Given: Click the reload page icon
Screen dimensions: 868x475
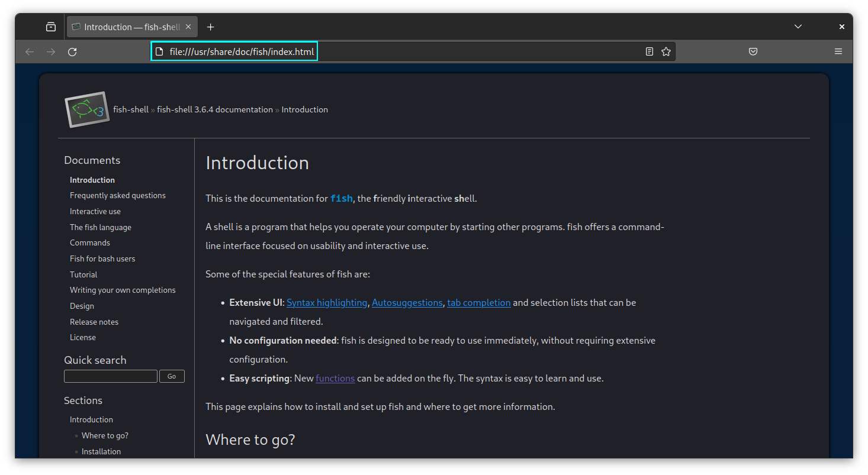Looking at the screenshot, I should 72,52.
